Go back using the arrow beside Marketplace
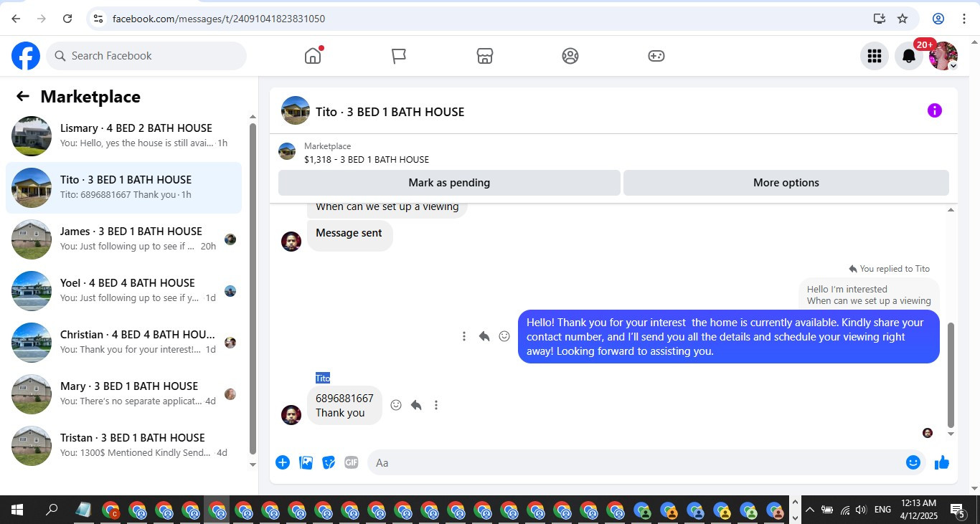Screen dimensions: 980x524 23,97
